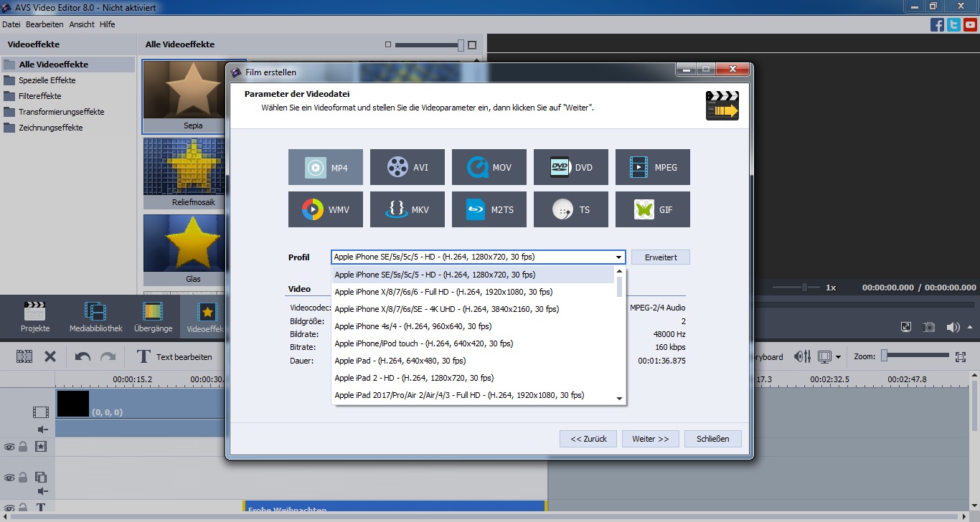Screen dimensions: 980x522
Task: Toggle visibility eye of the text track
Action: coord(9,508)
